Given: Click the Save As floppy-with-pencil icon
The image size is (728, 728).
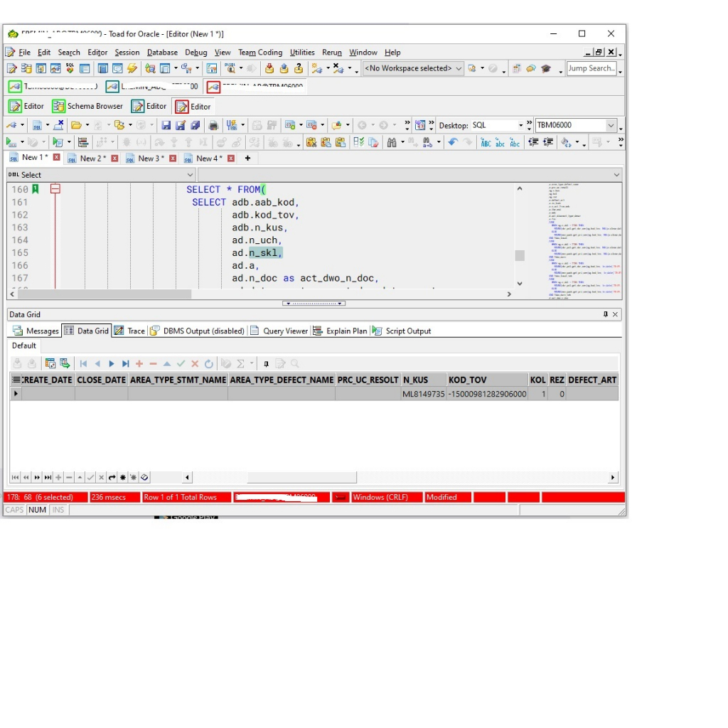Looking at the screenshot, I should (181, 125).
